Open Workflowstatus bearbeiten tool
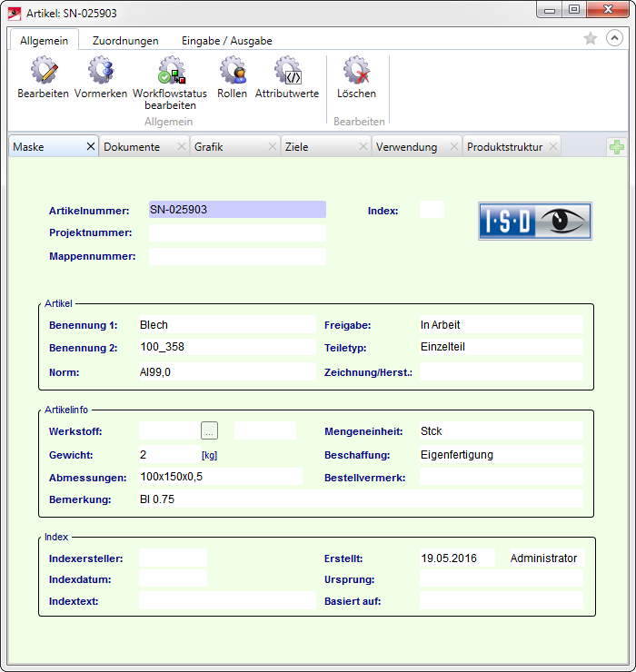 (170, 71)
